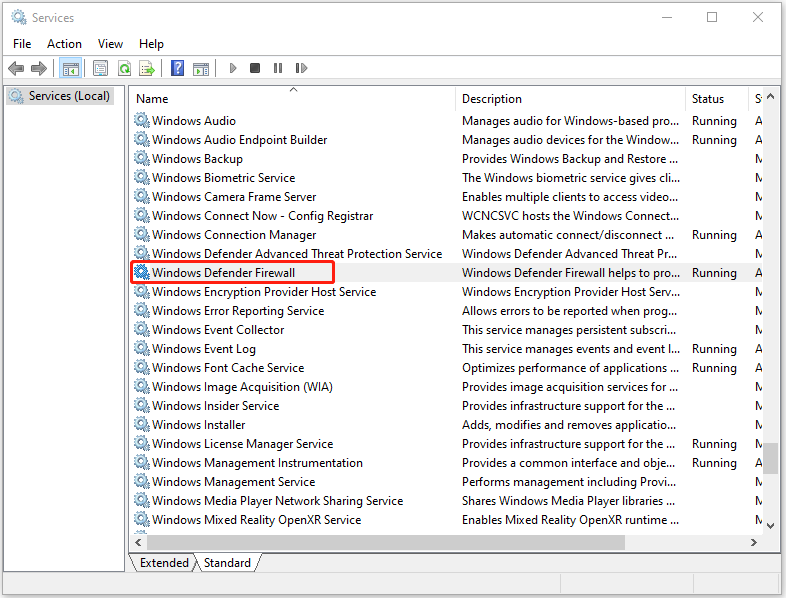Click the vertical scrollbar up arrow
Screen dimensions: 786x598
(x=771, y=96)
